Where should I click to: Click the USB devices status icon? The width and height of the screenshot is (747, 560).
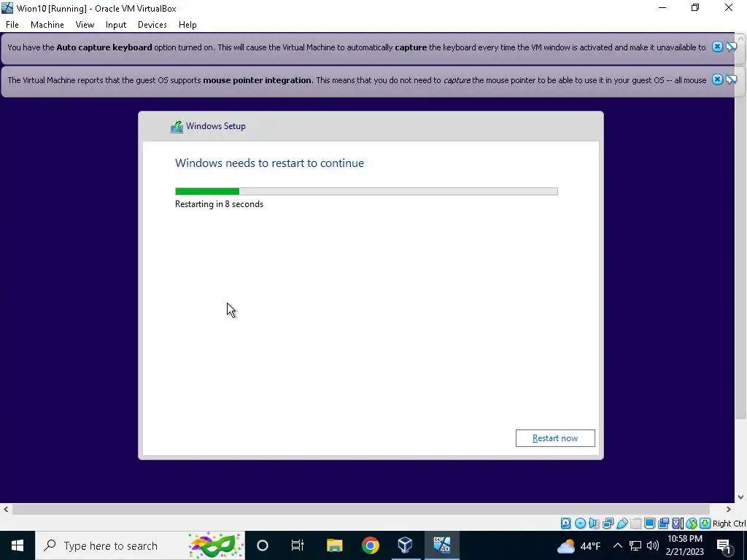[622, 524]
